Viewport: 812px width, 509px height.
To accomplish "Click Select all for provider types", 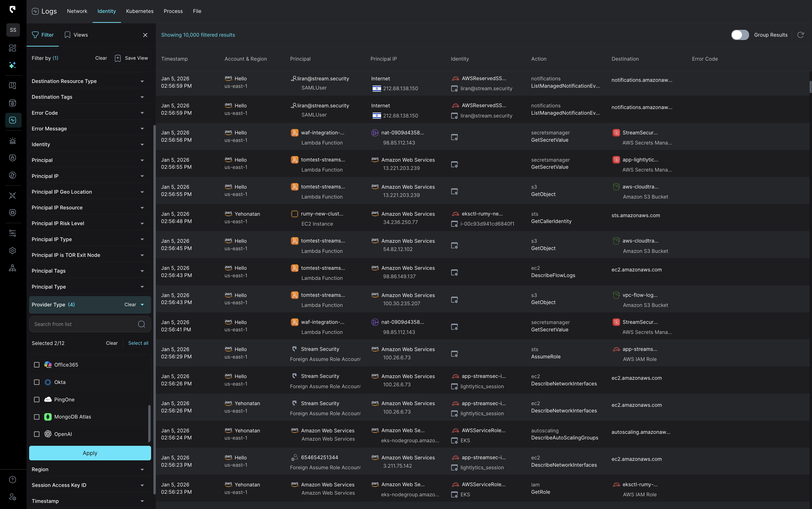I will click(x=138, y=343).
